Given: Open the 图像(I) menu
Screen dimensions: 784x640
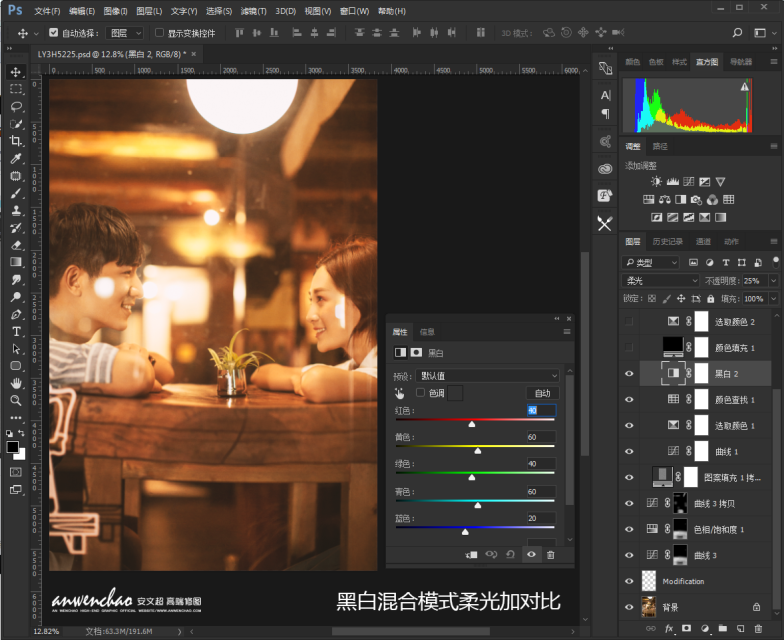Looking at the screenshot, I should (x=116, y=11).
